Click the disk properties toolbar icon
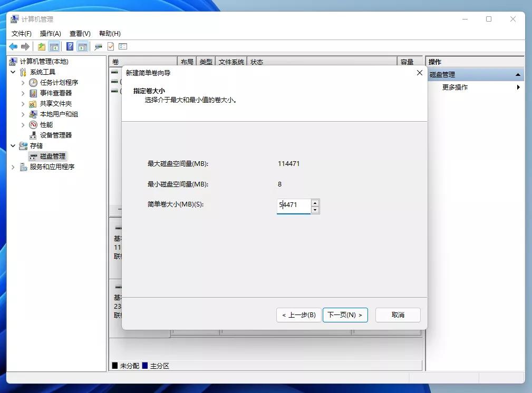The width and height of the screenshot is (532, 393). tap(98, 46)
